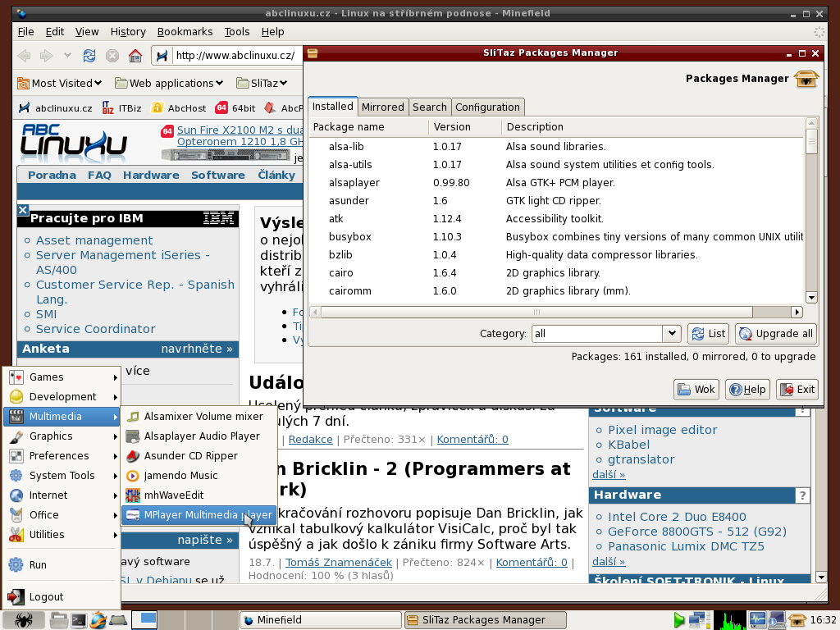This screenshot has width=840, height=630.
Task: Choose Logout from the application menu
Action: (x=62, y=597)
